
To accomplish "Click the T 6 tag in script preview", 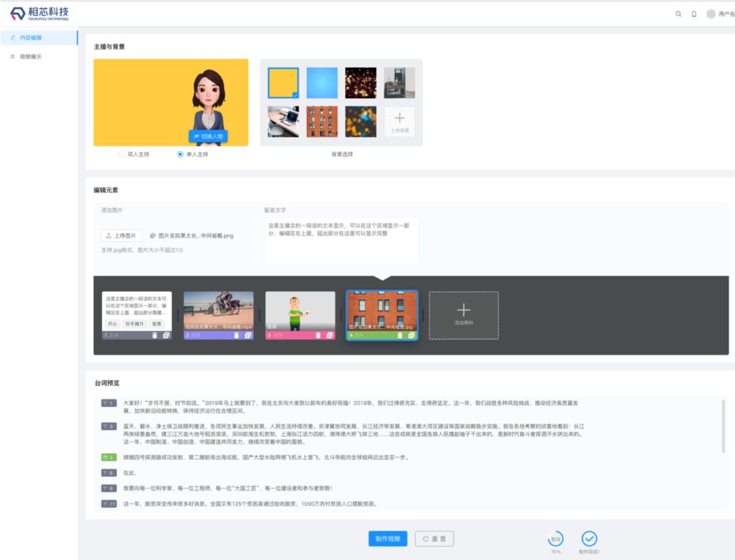I will (x=109, y=473).
